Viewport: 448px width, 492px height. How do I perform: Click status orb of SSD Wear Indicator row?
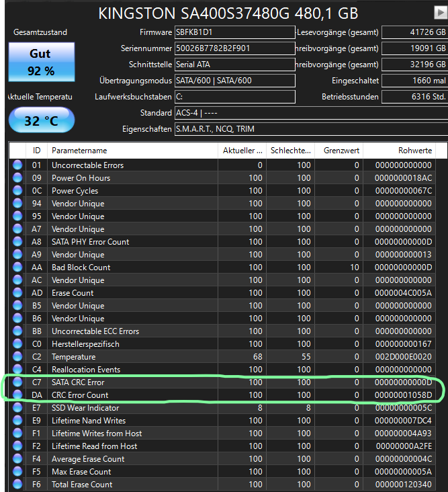point(17,408)
